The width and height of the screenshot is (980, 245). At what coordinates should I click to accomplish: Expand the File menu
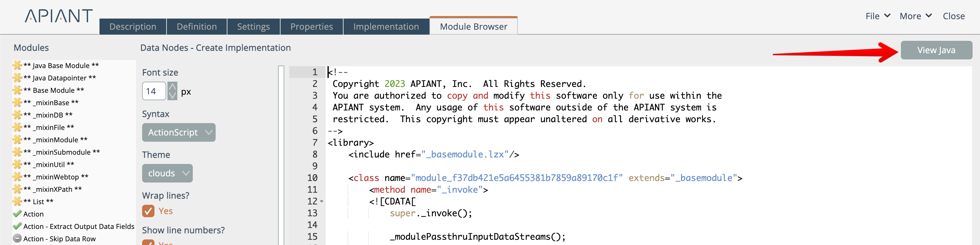877,16
